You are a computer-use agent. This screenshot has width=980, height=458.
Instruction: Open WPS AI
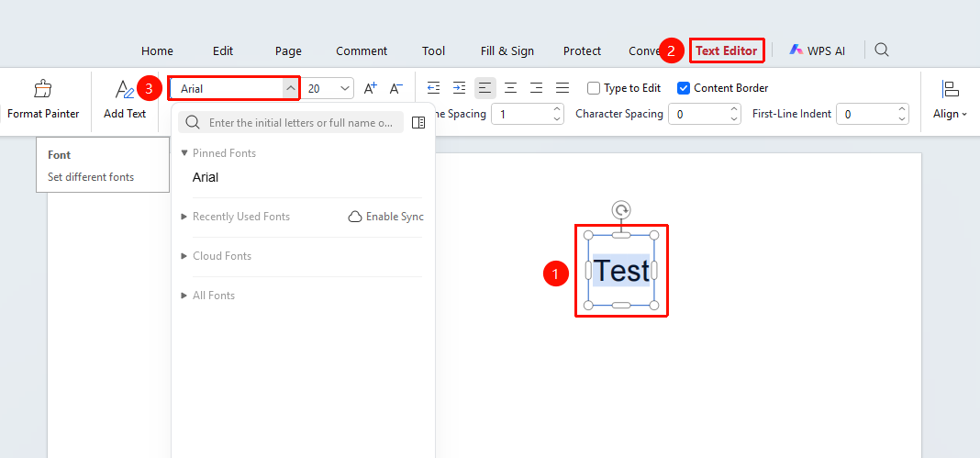(817, 50)
